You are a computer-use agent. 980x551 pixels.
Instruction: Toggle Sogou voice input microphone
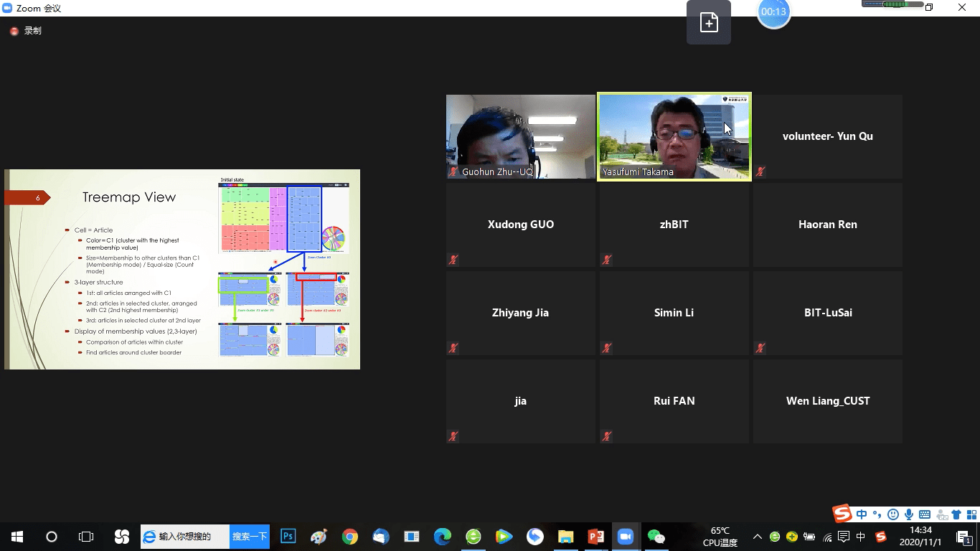tap(909, 514)
